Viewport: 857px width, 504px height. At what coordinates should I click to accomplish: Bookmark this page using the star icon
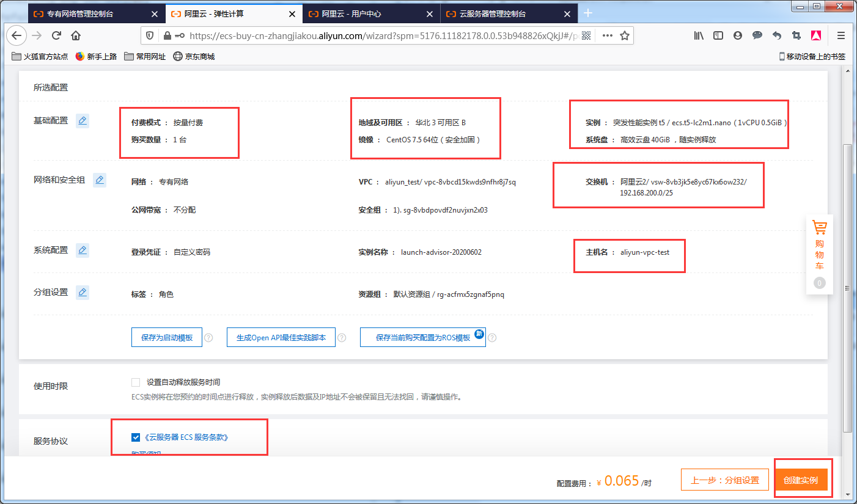(625, 35)
